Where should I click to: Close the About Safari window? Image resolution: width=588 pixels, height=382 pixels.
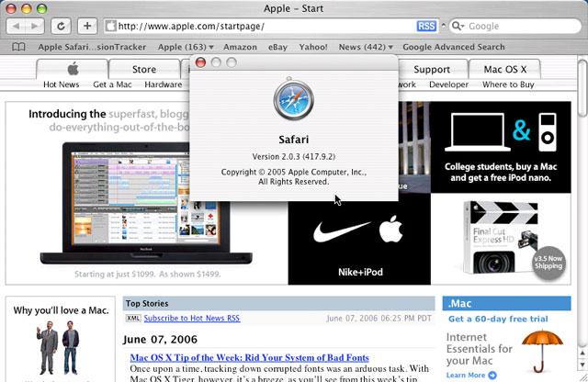[200, 62]
